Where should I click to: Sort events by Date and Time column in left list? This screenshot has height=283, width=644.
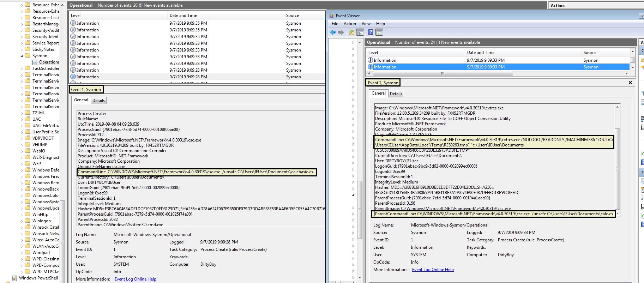pos(183,16)
